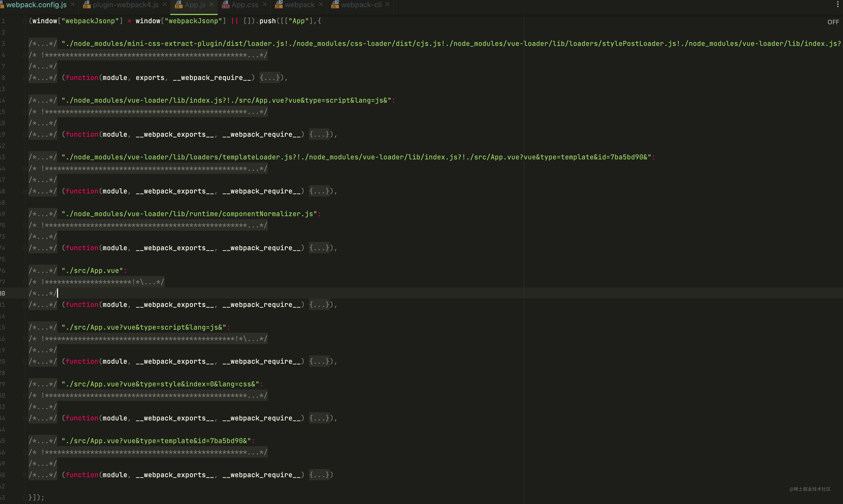Click the "./src/App.vue?vue&type=script&lang=js&" key

pos(144,327)
